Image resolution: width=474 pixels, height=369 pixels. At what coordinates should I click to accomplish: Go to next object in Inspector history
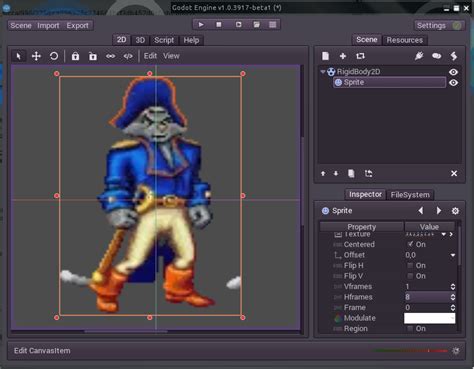(x=439, y=211)
